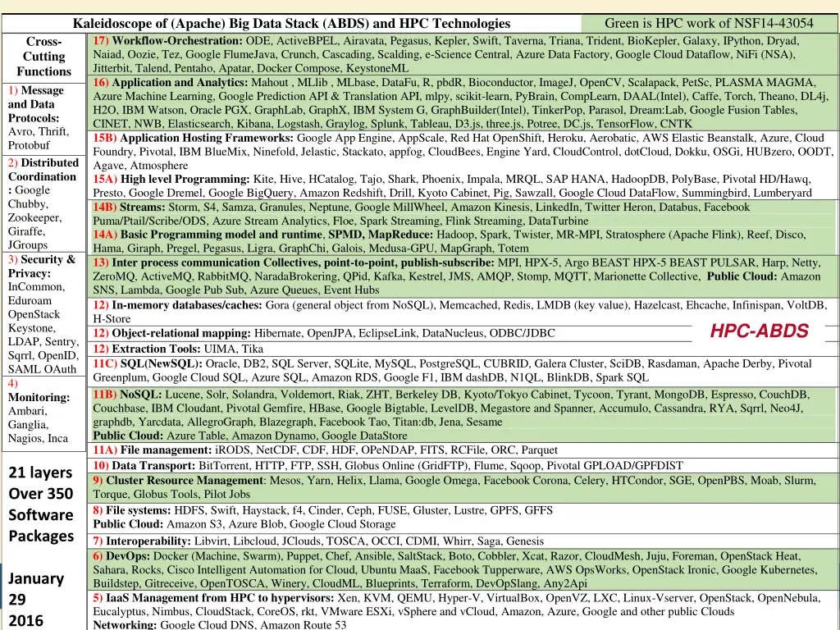Click '4) Monitoring' sidebar heading
840x630 pixels.
coord(39,390)
